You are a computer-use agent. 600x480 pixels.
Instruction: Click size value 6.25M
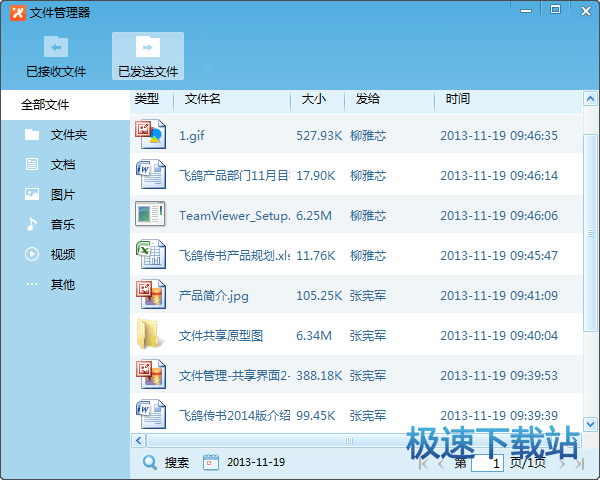[x=314, y=216]
